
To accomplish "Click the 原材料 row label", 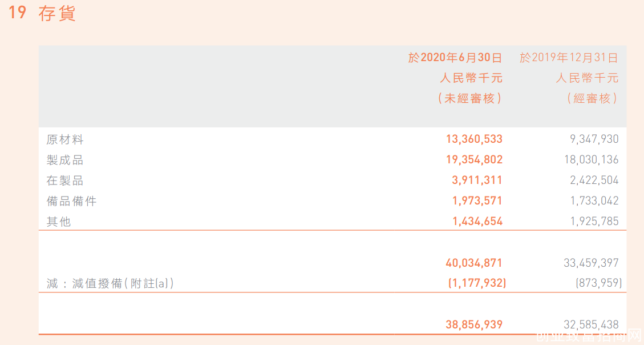I will pyautogui.click(x=65, y=139).
